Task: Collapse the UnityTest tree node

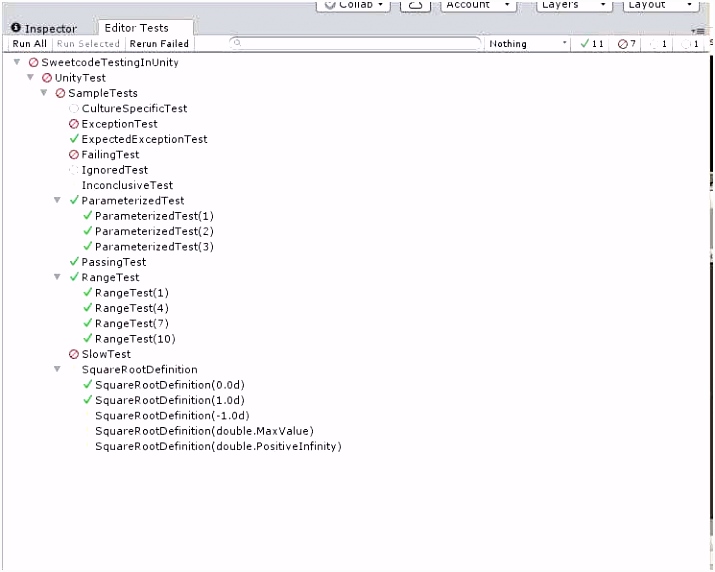Action: coord(31,78)
